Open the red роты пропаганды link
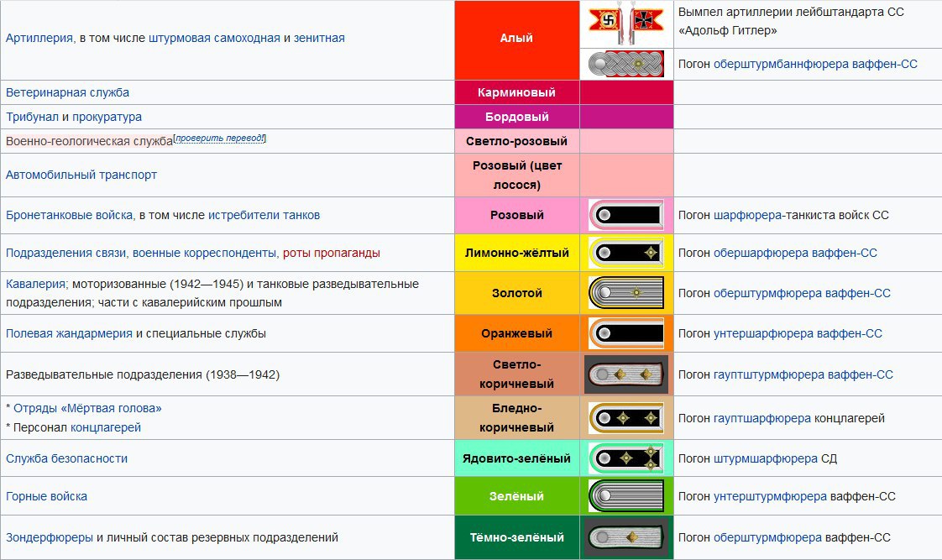This screenshot has width=942, height=560. [x=331, y=253]
